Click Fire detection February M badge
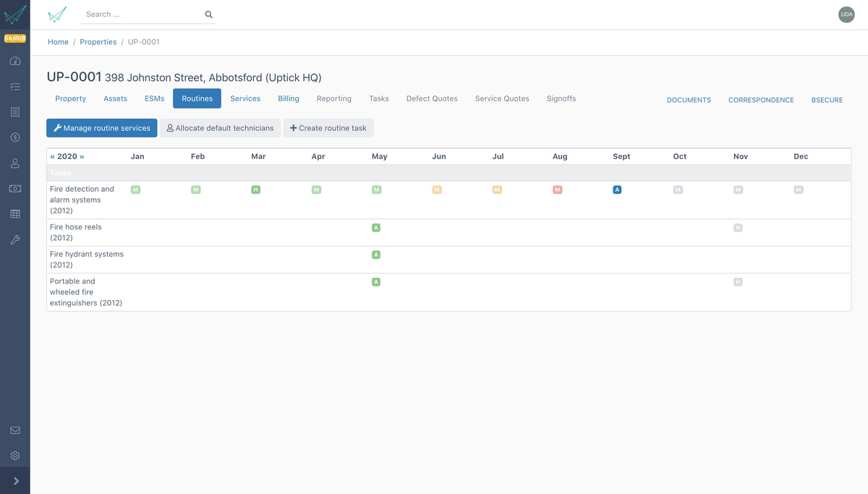Screen dimensions: 868x494 tap(195, 189)
